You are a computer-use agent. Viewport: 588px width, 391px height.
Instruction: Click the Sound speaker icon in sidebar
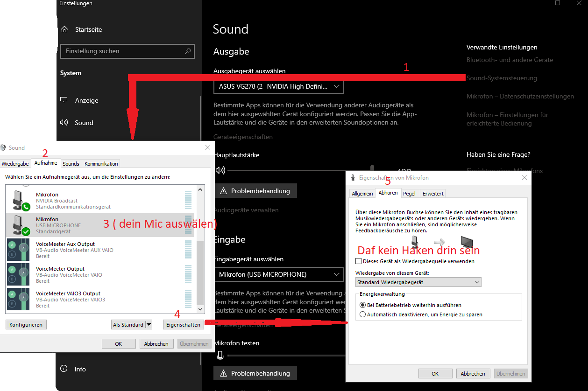click(x=64, y=123)
